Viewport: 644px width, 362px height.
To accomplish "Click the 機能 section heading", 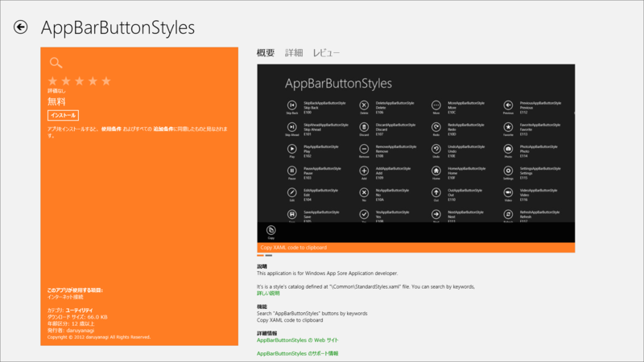I will tap(262, 306).
